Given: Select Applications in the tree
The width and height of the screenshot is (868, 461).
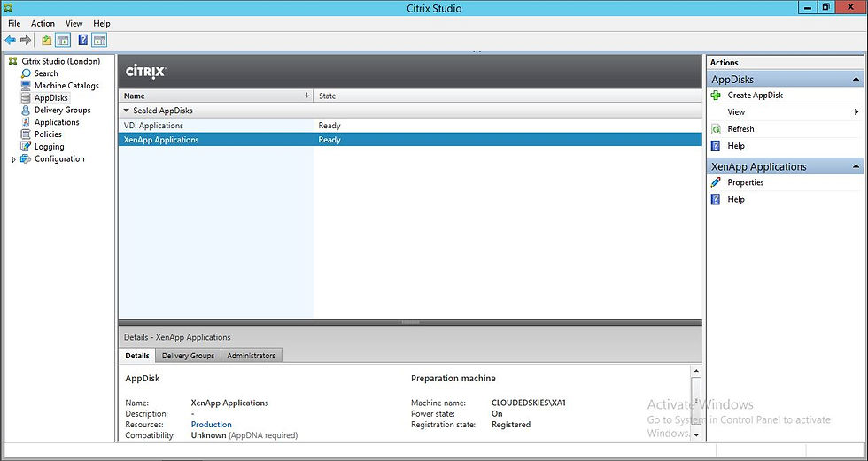Looking at the screenshot, I should click(x=57, y=122).
